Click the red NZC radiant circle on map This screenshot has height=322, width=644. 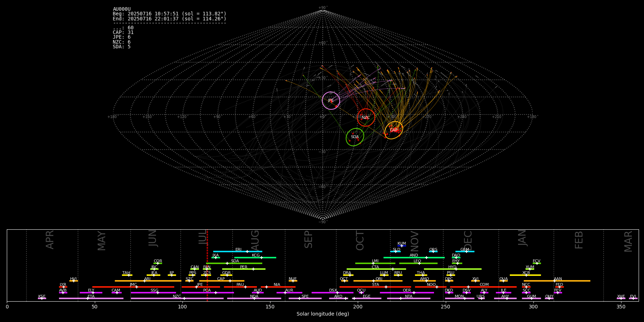366,117
